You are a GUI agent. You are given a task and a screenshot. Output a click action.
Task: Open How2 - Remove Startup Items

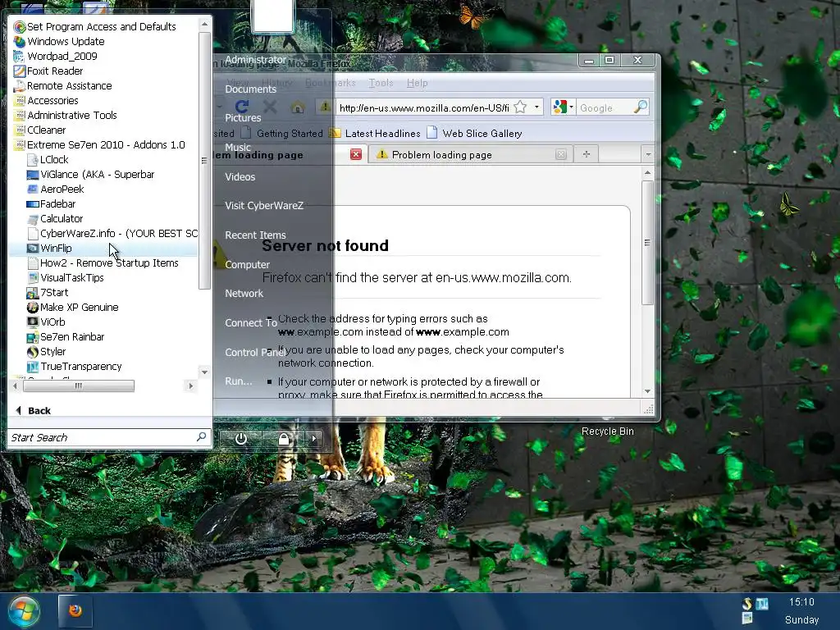(109, 262)
